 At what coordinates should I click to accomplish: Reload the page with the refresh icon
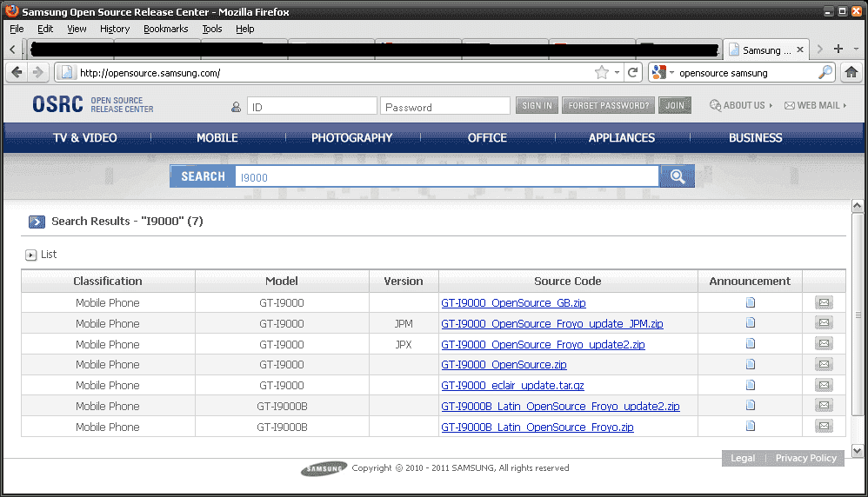point(632,72)
